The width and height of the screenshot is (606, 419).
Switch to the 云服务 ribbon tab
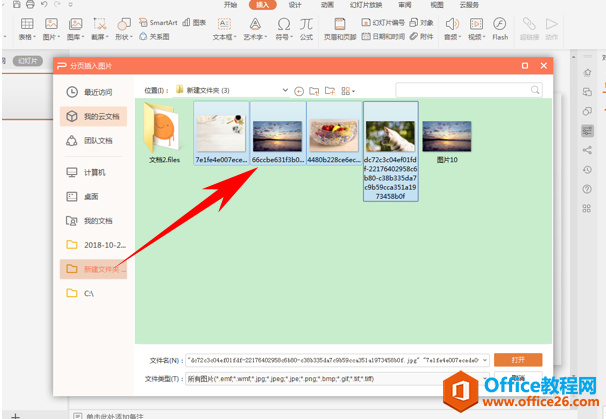469,5
